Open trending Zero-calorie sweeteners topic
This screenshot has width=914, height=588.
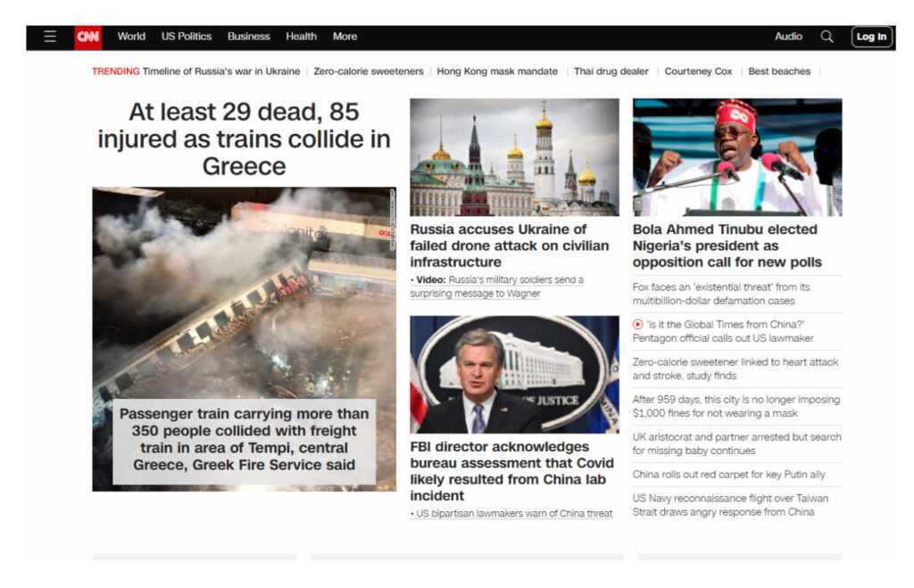point(369,71)
